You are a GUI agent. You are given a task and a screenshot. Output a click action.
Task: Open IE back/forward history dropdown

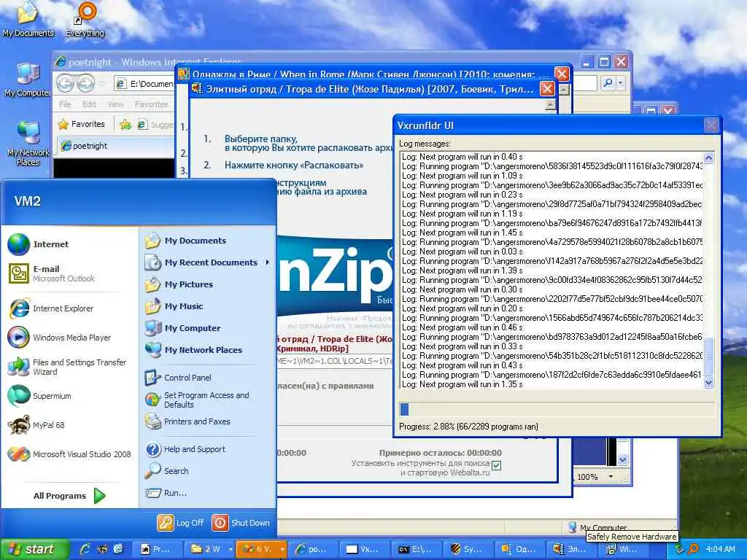102,84
